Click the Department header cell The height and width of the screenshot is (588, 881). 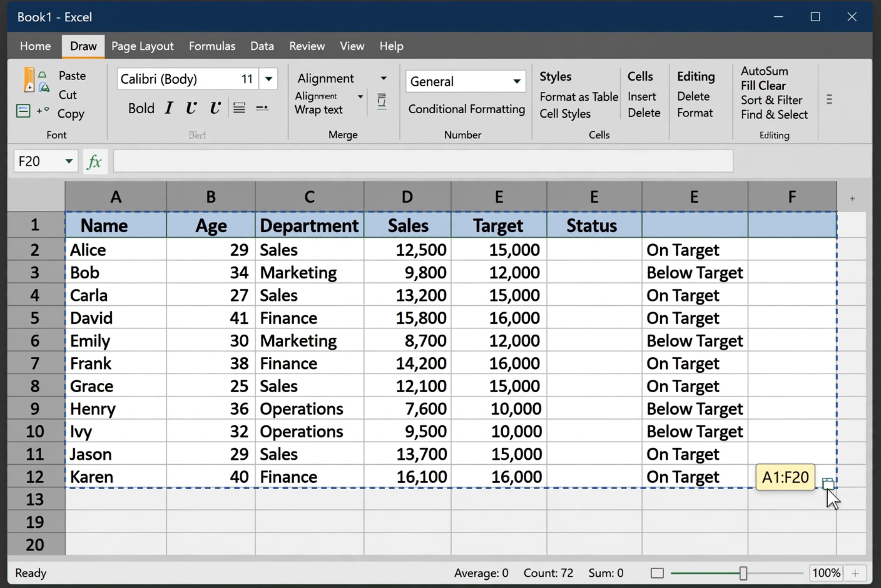point(310,225)
